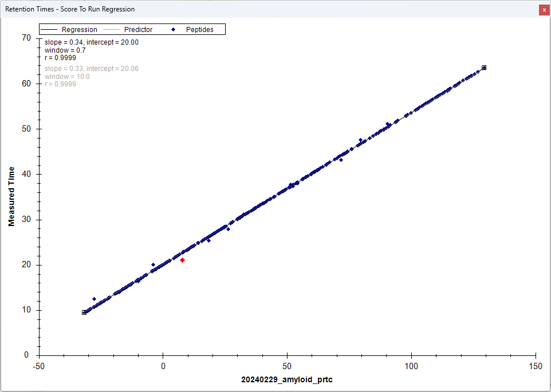The image size is (551, 392).
Task: Pick outlier peptide below line near score 26
Action: point(228,229)
